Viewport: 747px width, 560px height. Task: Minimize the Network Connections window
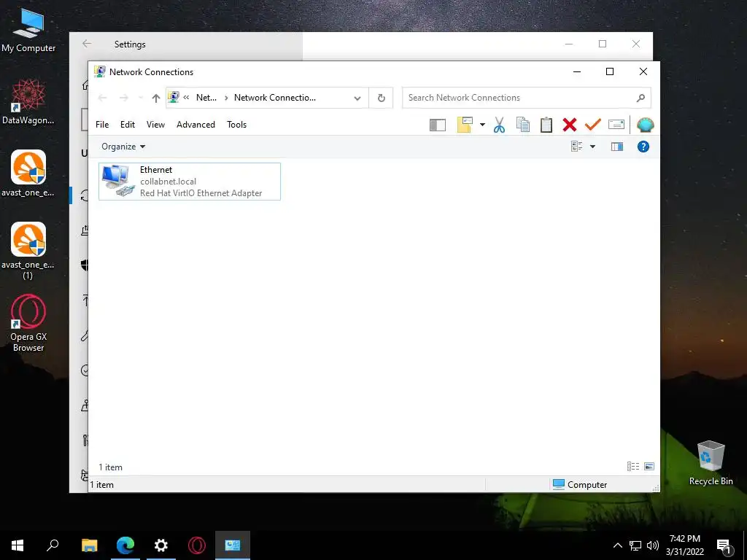577,71
